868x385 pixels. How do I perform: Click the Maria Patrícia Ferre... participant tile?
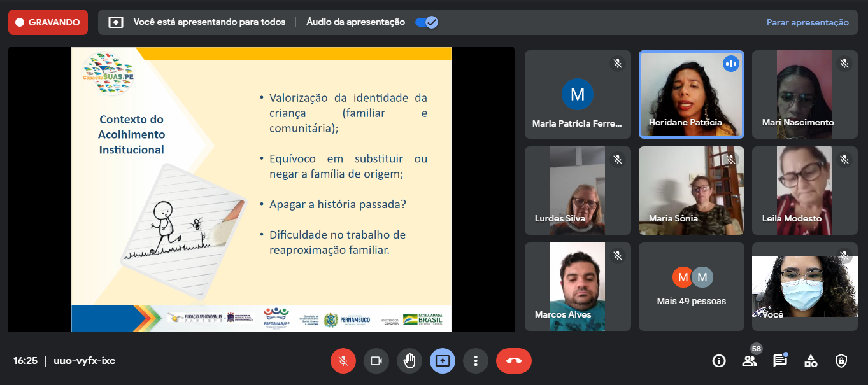[x=578, y=94]
